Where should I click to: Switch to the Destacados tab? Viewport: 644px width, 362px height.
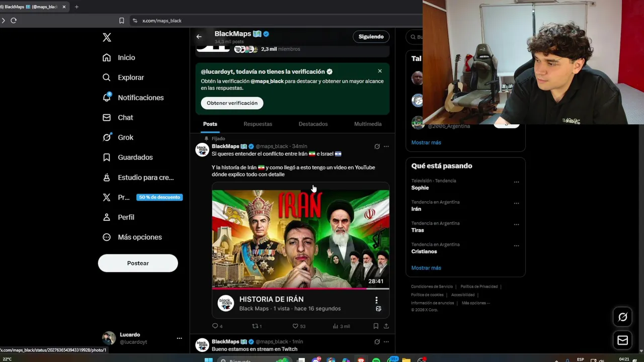(x=313, y=124)
